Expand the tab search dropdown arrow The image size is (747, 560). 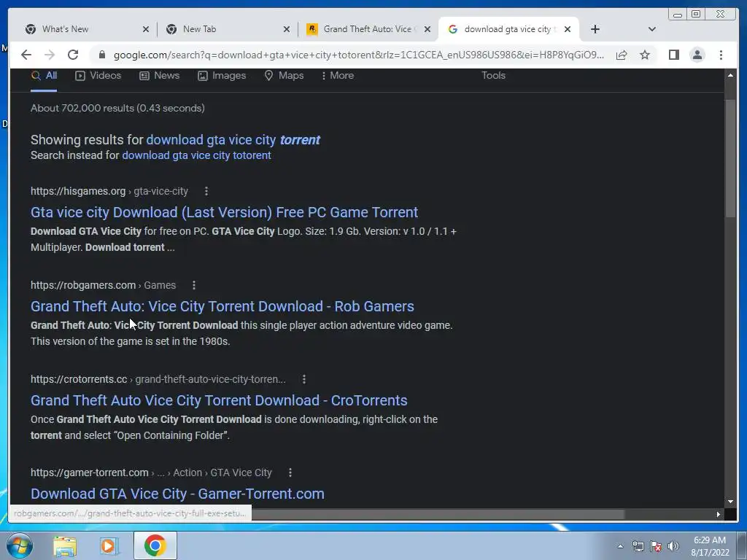652,29
